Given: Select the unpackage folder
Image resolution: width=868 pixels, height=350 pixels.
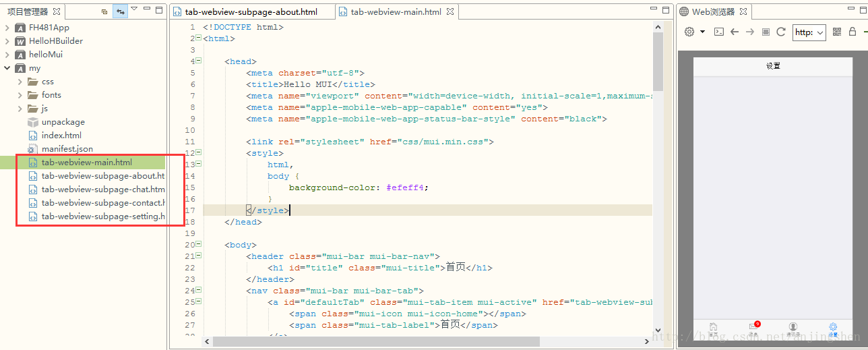Looking at the screenshot, I should pos(63,122).
